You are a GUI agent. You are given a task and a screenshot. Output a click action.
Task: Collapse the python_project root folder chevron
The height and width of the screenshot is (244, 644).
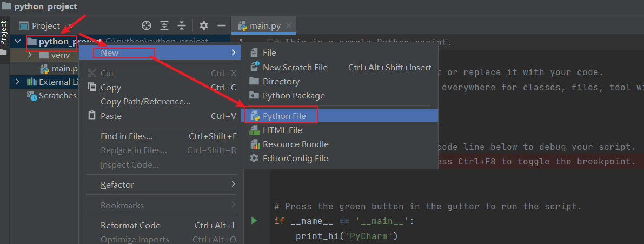click(18, 42)
